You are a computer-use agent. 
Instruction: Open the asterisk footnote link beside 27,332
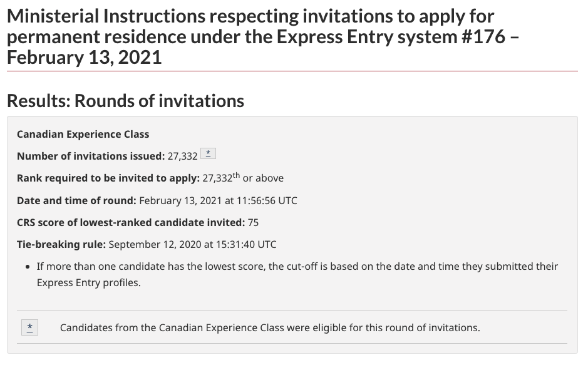click(x=208, y=153)
